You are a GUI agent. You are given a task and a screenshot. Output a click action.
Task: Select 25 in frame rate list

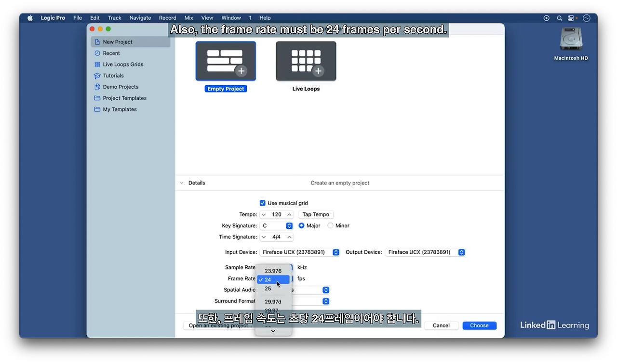(x=273, y=288)
